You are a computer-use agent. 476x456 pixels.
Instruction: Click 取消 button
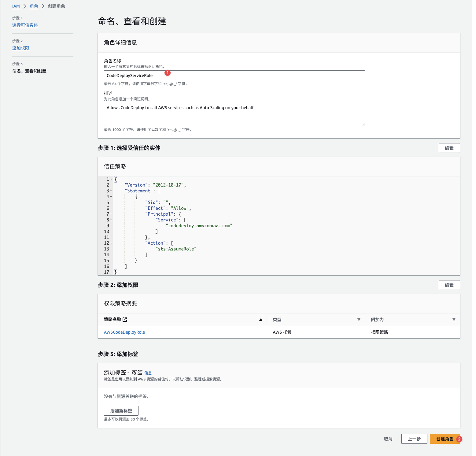(388, 439)
